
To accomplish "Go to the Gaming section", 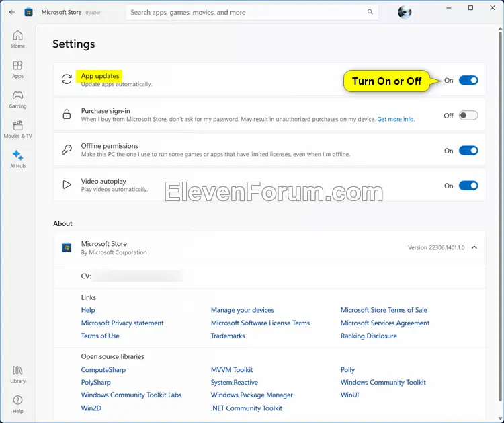I will (17, 99).
